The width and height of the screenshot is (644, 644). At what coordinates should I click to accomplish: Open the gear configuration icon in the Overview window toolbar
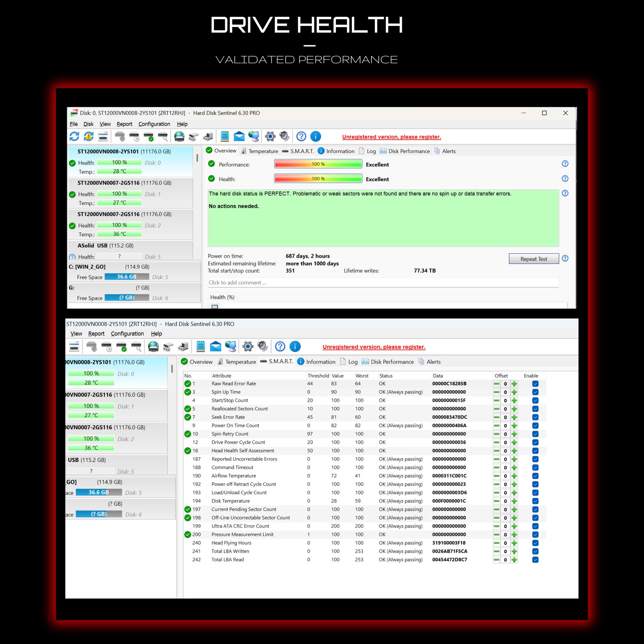(270, 136)
